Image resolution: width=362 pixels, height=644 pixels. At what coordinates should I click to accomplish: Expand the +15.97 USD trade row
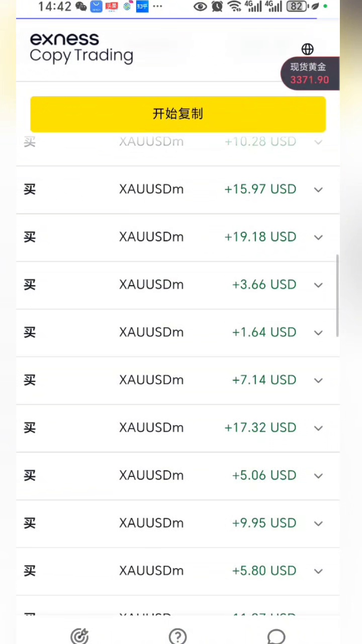coord(318,190)
